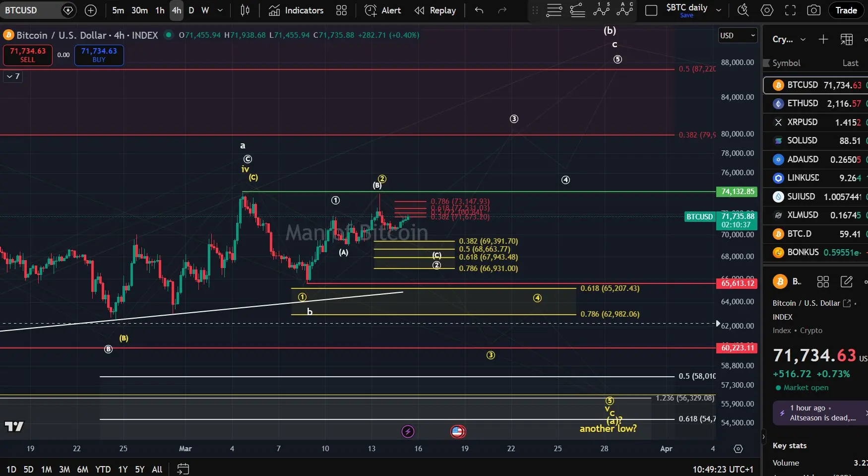Viewport: 868px width, 476px height.
Task: Select the Fib retracement drawing tool
Action: 554,10
